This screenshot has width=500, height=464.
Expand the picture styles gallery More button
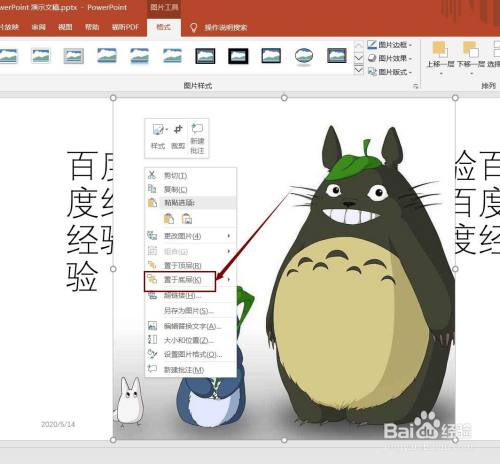(x=358, y=70)
